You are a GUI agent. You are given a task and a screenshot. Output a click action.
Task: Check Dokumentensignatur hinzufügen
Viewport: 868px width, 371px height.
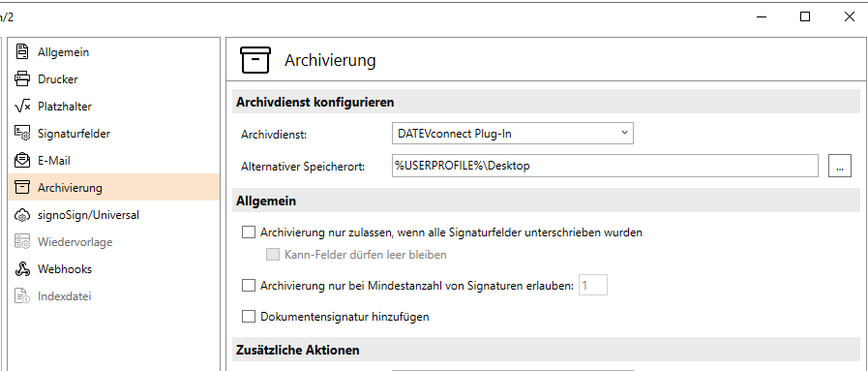pos(249,317)
